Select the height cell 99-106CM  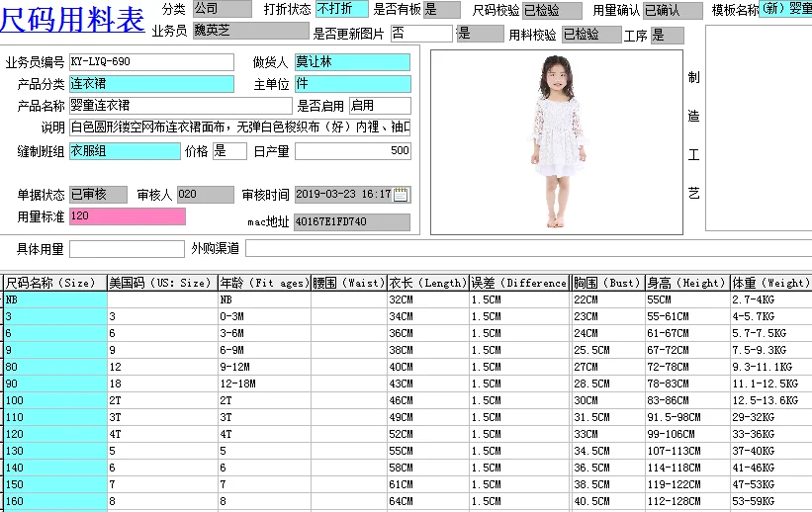(687, 434)
